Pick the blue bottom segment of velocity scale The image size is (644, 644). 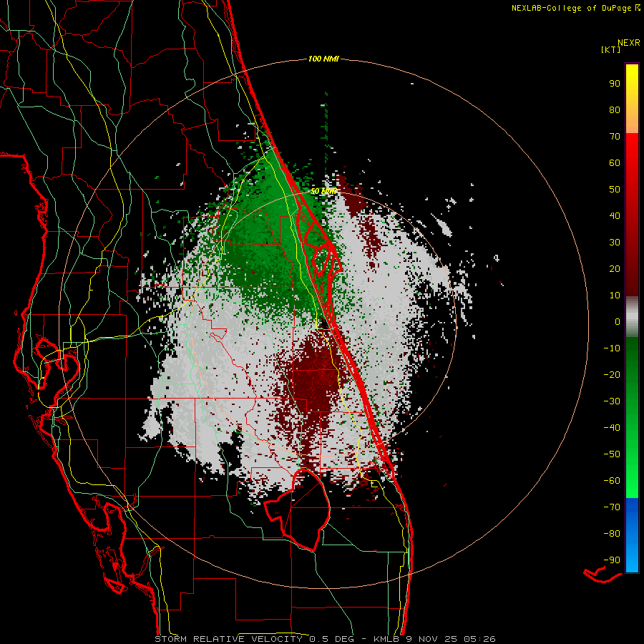[632, 535]
